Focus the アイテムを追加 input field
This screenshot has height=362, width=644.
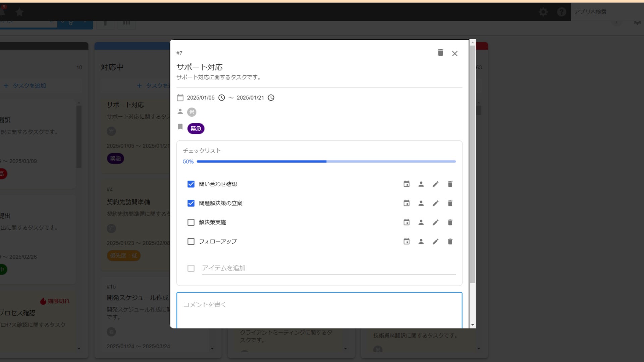(x=328, y=268)
